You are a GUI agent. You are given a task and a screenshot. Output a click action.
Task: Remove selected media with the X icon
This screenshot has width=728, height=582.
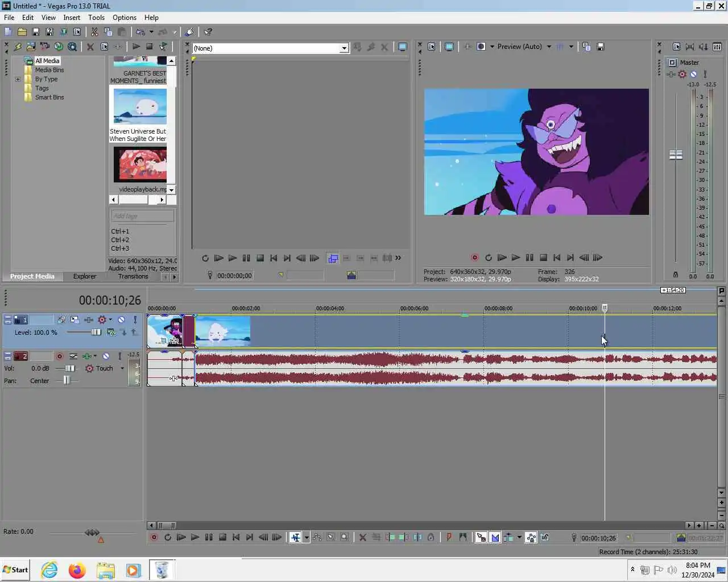[90, 47]
